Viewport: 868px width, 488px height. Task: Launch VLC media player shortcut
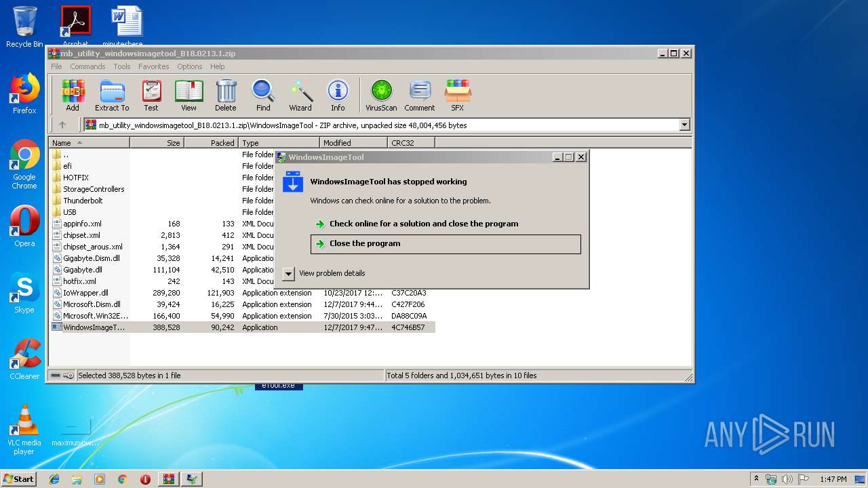24,430
